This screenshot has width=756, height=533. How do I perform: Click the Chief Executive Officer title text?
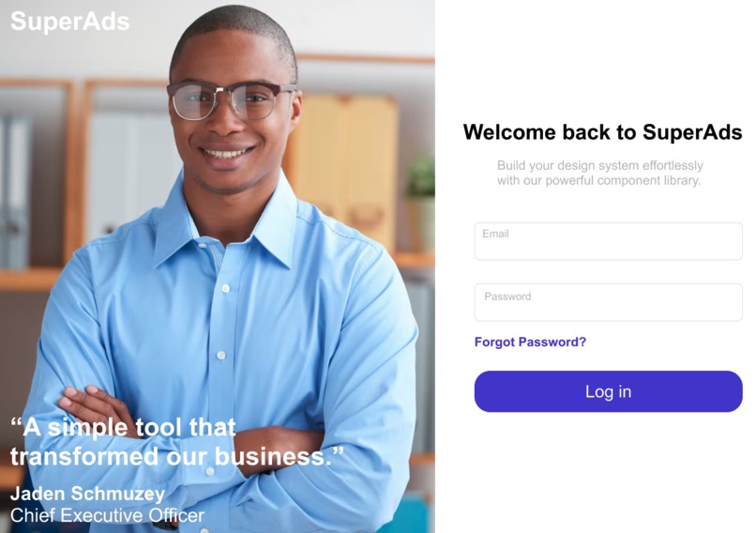coord(107,515)
